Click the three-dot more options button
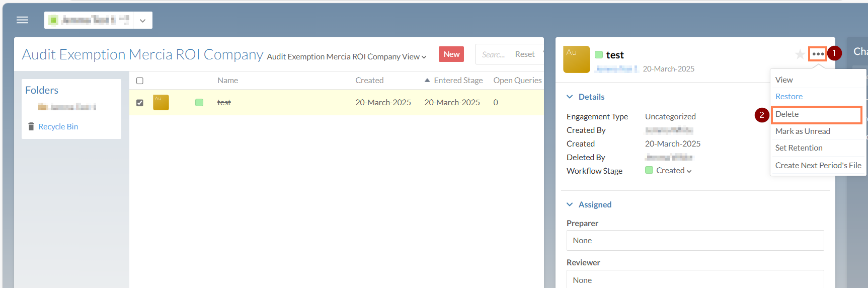Viewport: 868px width, 288px height. click(818, 54)
